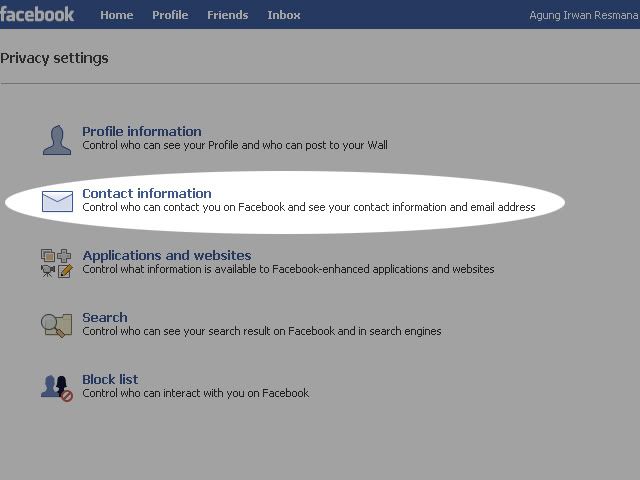Open the Contact information settings link

[147, 193]
